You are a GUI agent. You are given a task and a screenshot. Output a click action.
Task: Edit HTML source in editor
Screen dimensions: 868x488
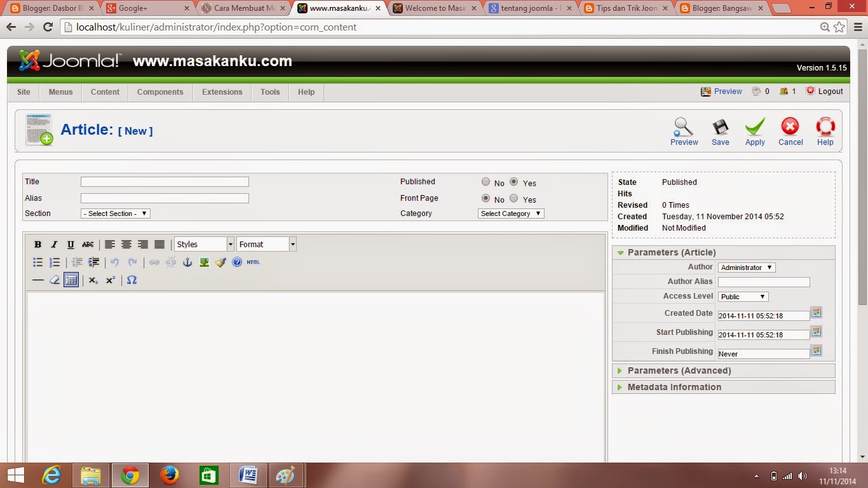254,262
